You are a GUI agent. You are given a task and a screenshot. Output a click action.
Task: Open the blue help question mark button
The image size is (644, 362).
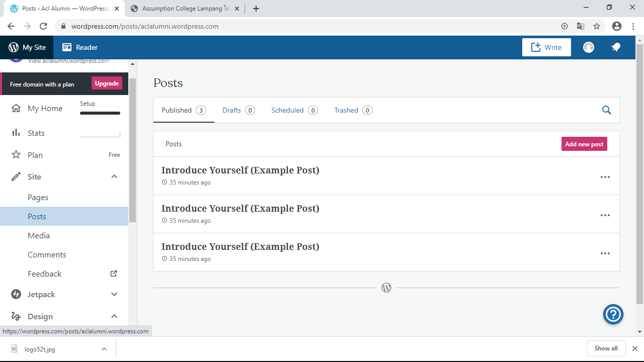pos(613,315)
